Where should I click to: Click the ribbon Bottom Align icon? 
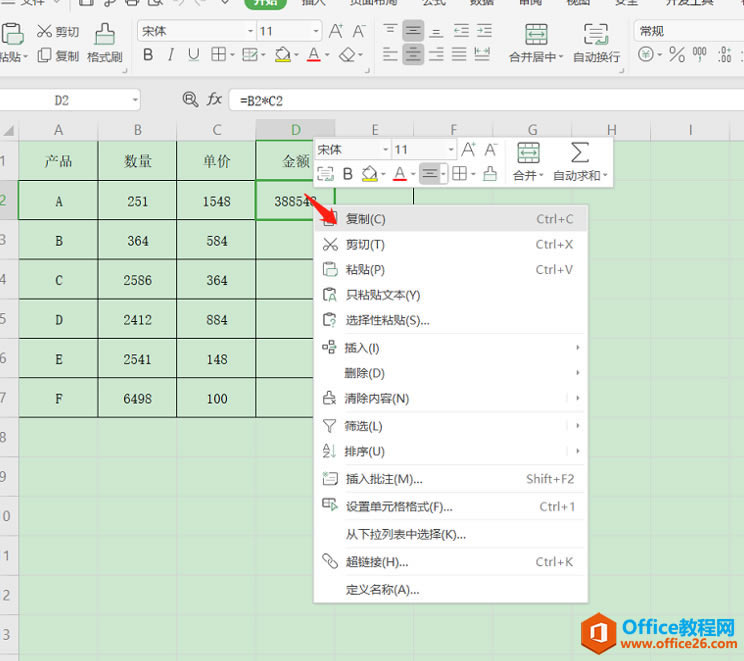(x=436, y=31)
